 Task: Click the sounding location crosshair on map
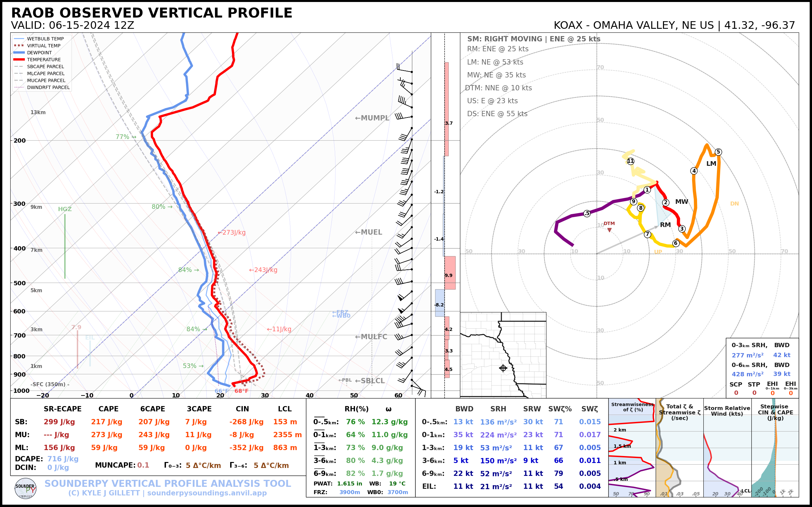[x=503, y=368]
